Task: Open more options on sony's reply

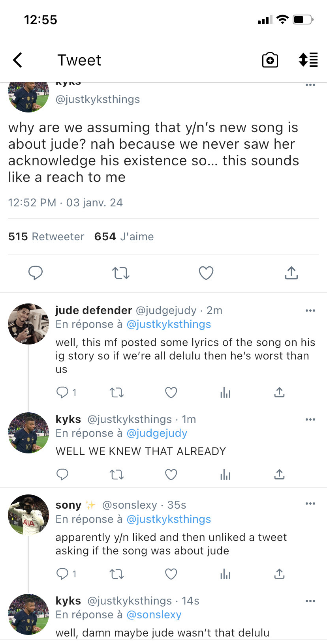Action: coord(310,504)
